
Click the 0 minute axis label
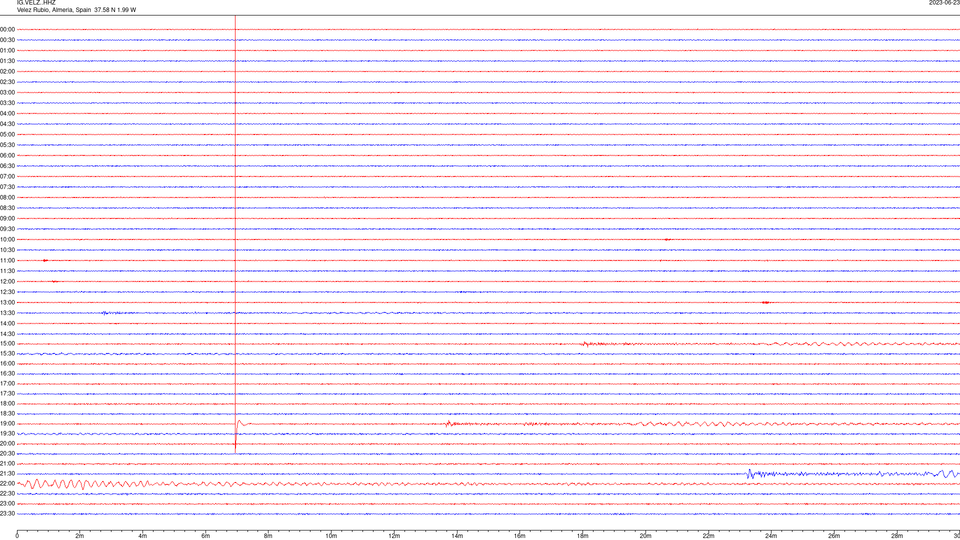click(17, 536)
